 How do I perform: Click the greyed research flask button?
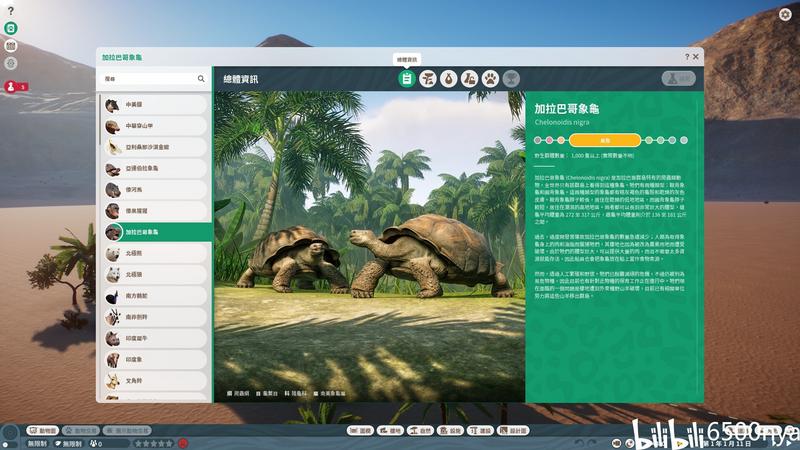tap(679, 79)
